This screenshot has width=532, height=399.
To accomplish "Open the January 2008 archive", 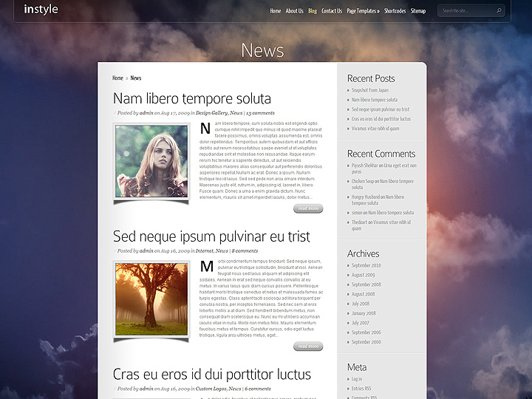I will pyautogui.click(x=364, y=313).
